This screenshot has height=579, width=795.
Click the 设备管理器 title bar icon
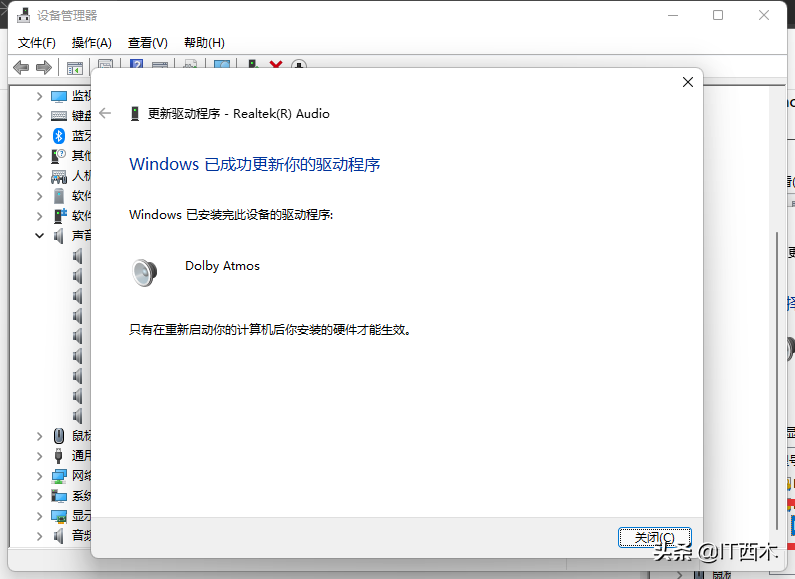(23, 15)
